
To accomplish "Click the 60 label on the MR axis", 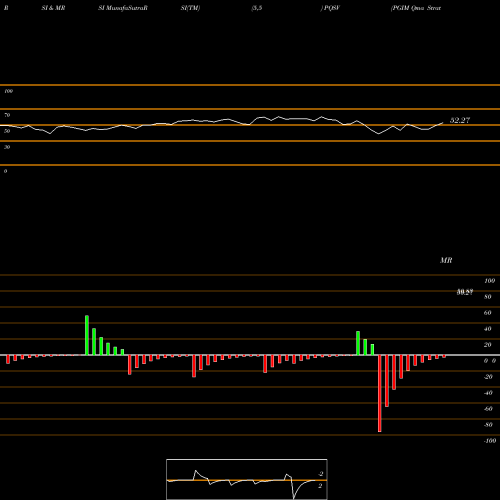I will pos(488,313).
